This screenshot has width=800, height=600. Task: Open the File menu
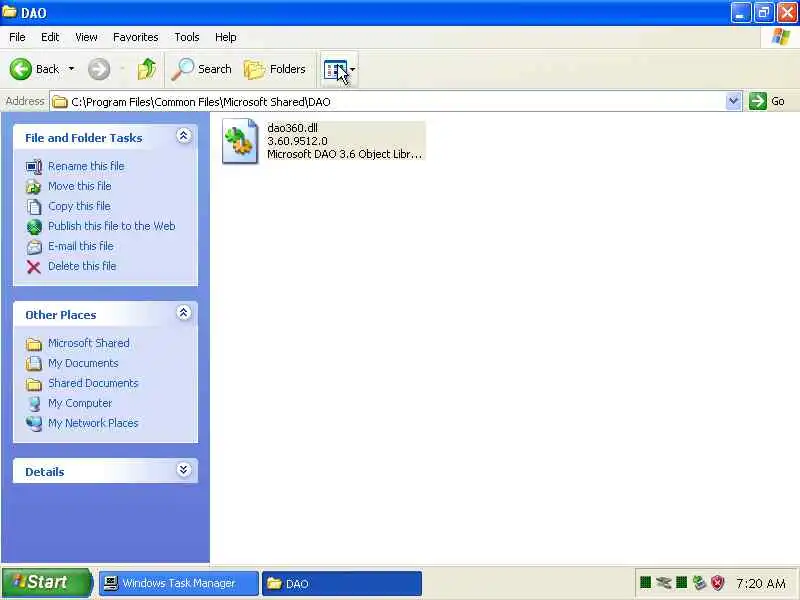tap(17, 37)
